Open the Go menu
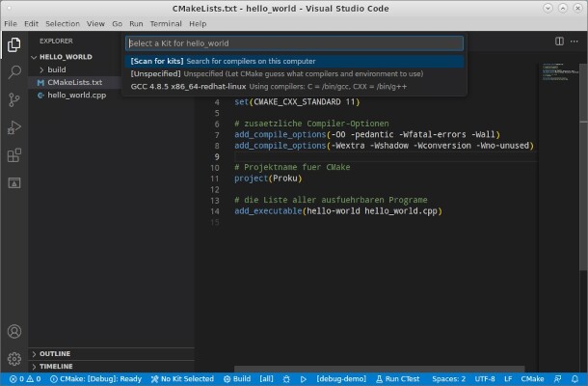The width and height of the screenshot is (588, 386). pos(117,24)
